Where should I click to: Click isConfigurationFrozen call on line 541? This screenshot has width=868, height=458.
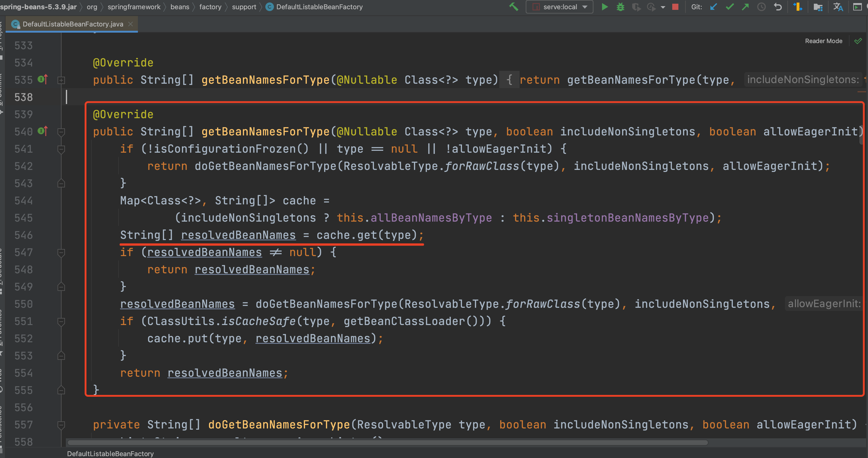point(231,149)
